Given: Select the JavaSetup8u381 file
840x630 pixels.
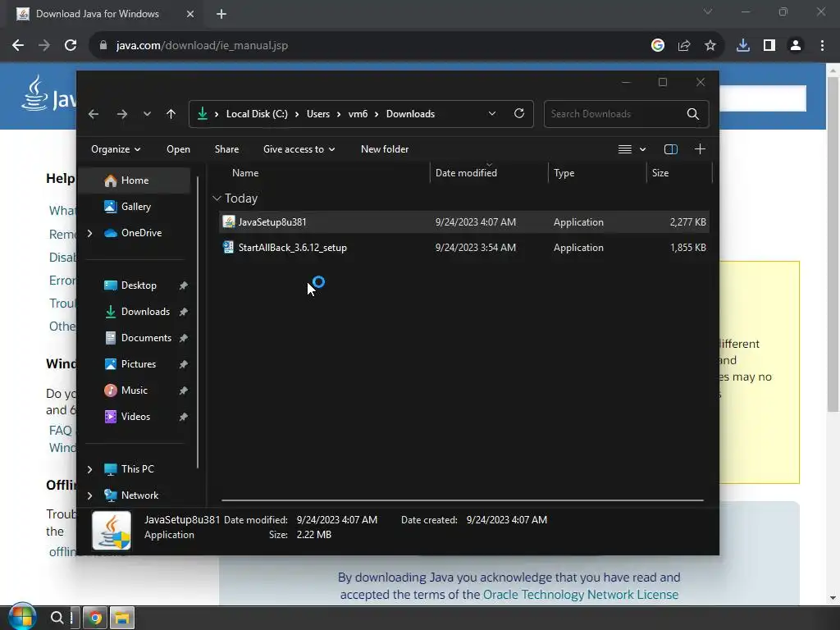Looking at the screenshot, I should tap(464, 221).
